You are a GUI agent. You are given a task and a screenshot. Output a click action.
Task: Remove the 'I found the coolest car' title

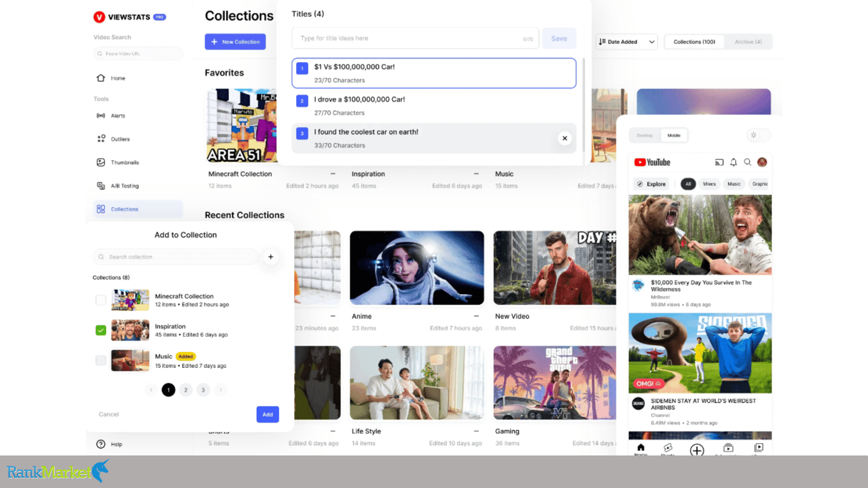564,139
